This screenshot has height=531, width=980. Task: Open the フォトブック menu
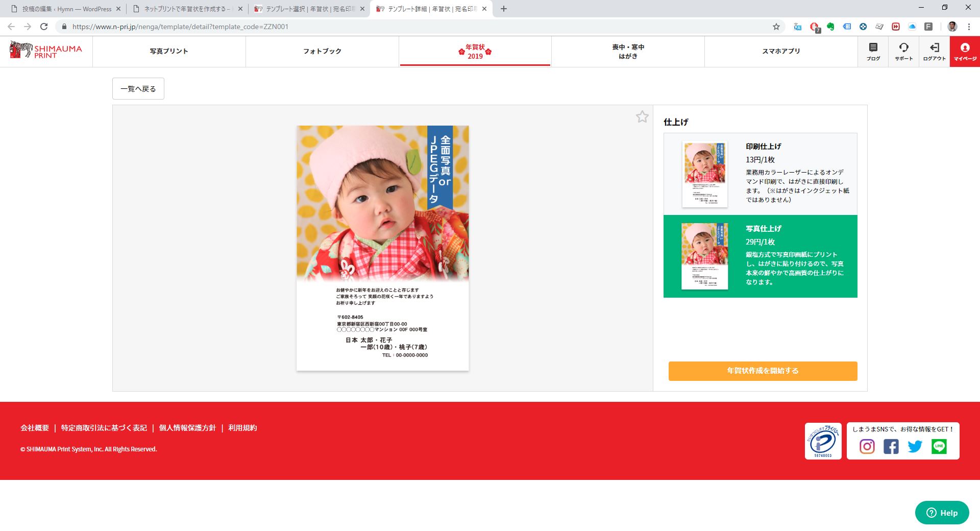pyautogui.click(x=322, y=51)
